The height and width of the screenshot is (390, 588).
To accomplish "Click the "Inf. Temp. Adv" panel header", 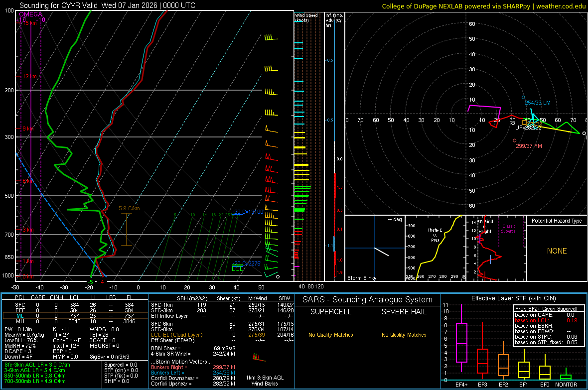I will click(x=334, y=20).
